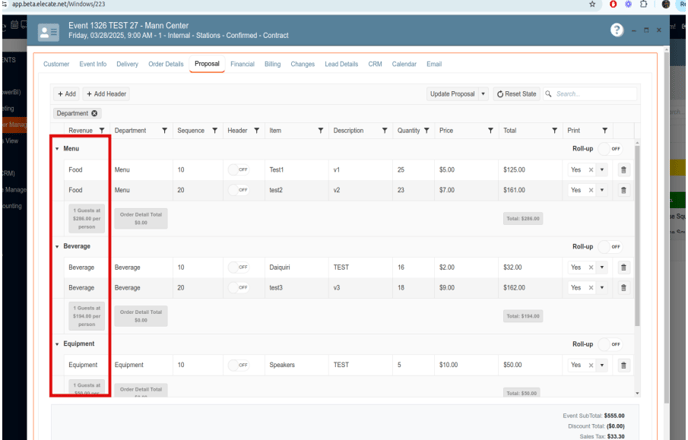Click the Add button
This screenshot has width=688, height=440.
[x=67, y=94]
